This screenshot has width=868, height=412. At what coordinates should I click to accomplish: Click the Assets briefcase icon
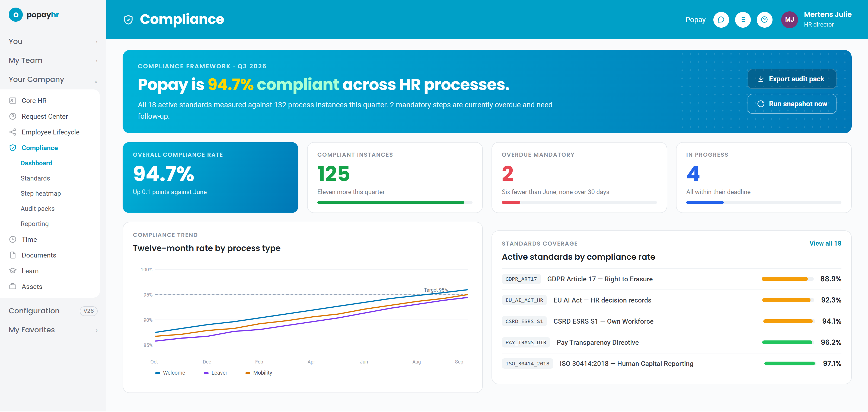coord(13,287)
